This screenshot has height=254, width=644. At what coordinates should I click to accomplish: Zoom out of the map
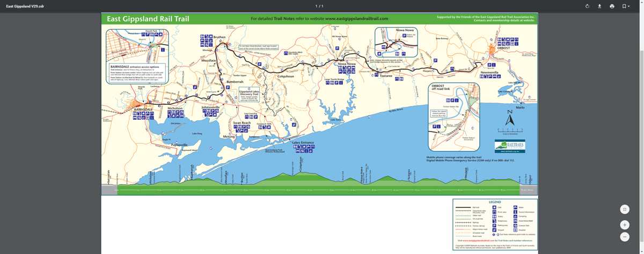pyautogui.click(x=625, y=237)
